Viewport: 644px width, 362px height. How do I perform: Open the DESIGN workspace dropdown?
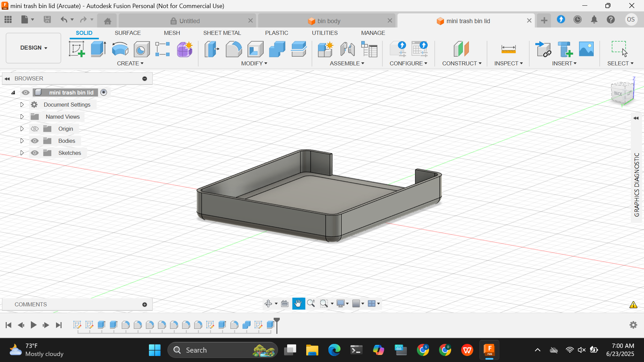point(34,48)
